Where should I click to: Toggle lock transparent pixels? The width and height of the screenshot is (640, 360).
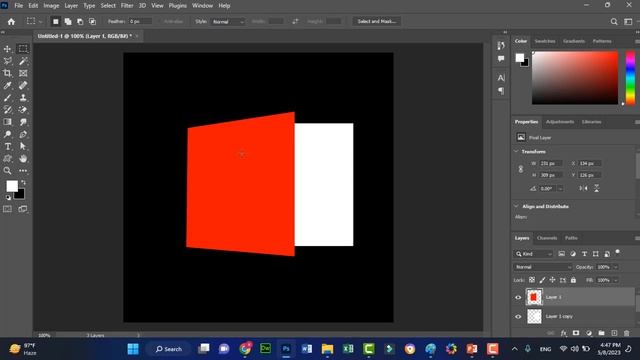coord(532,280)
